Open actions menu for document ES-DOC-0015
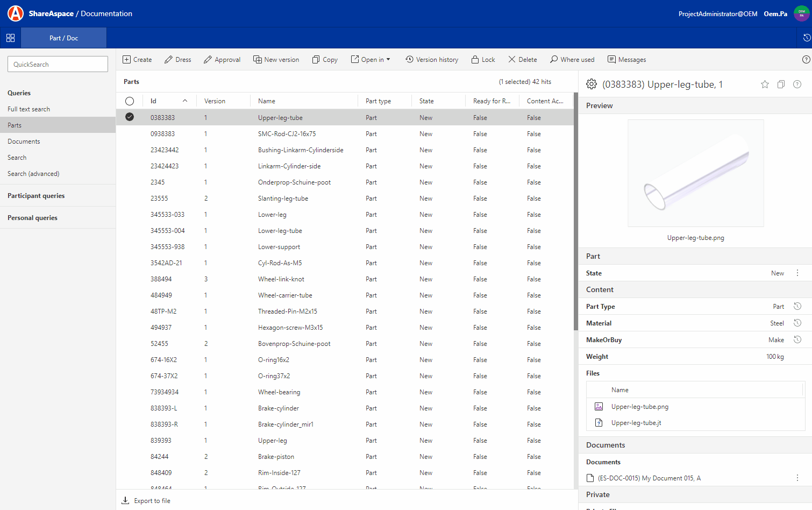This screenshot has width=812, height=510. [x=797, y=478]
